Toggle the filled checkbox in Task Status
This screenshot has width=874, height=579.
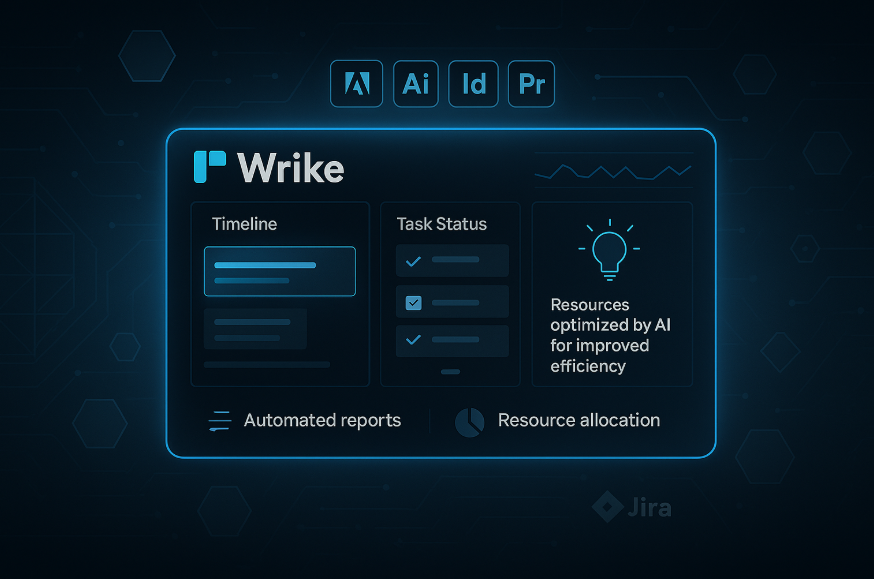click(414, 303)
